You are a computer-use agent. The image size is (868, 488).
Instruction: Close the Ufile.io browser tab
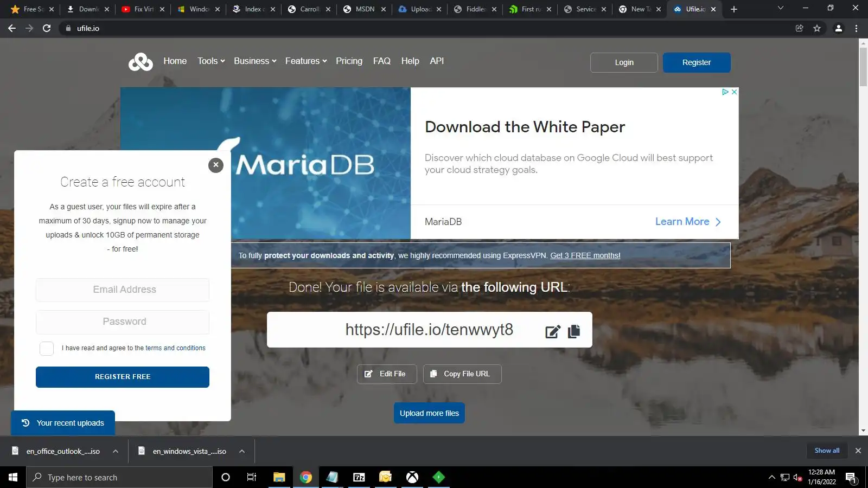tap(713, 9)
